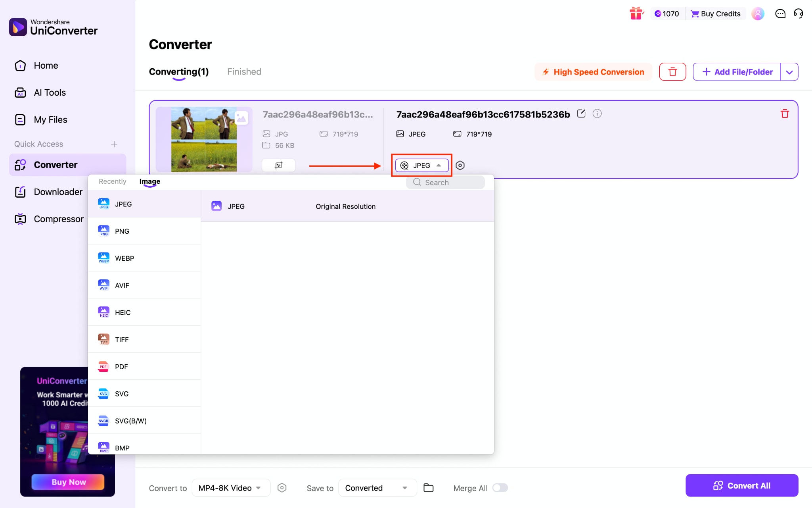The height and width of the screenshot is (508, 812).
Task: Open the Downloader from the sidebar
Action: pos(58,192)
